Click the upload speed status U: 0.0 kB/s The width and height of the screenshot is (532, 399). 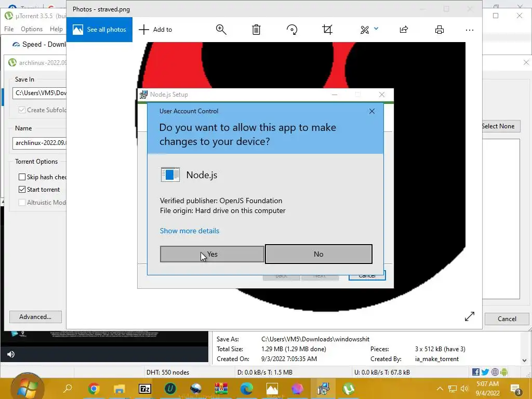tap(382, 373)
